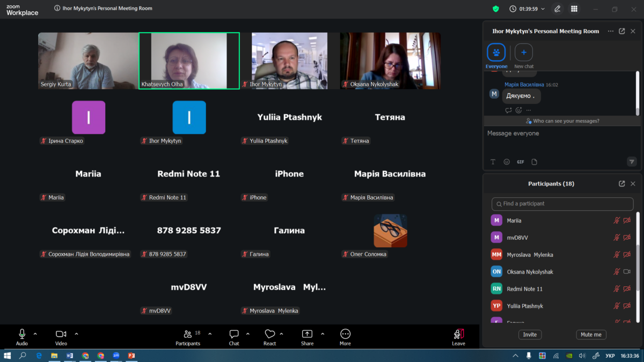Expand Chat options chevron
644x362 pixels.
click(x=248, y=334)
